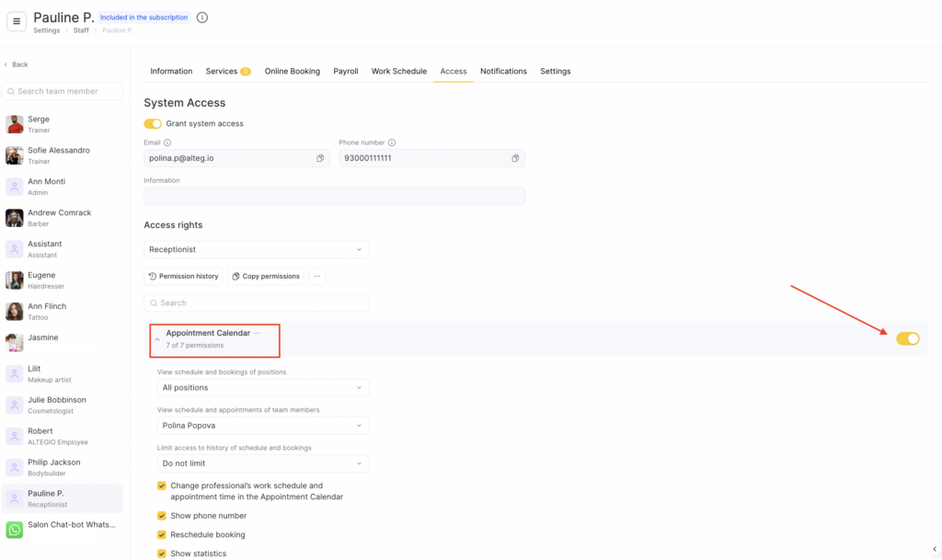Click the info icon beside subscription badge

[x=202, y=17]
